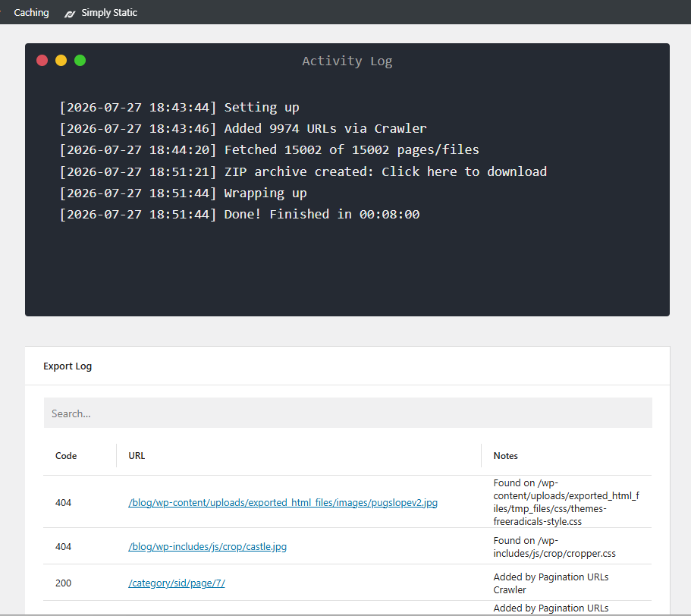This screenshot has height=616, width=691.
Task: Click the yellow dot in Activity Log
Action: 61,61
